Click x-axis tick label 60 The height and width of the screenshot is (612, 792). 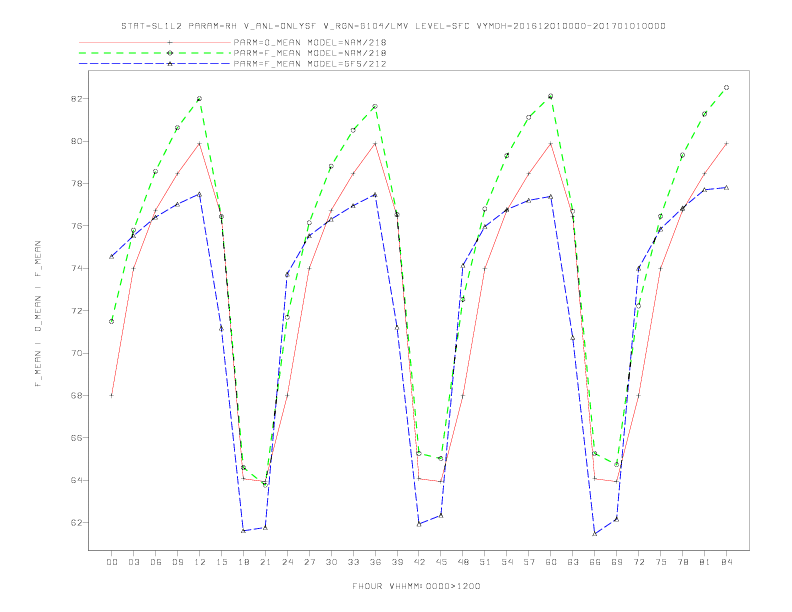pyautogui.click(x=551, y=562)
